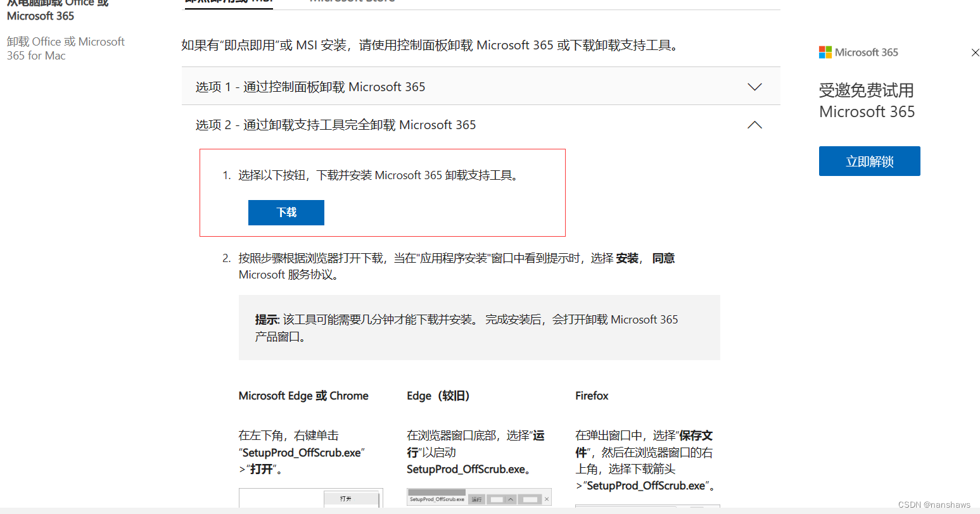Click the Firefox column heading
Viewport: 980px width, 514px height.
(x=592, y=396)
